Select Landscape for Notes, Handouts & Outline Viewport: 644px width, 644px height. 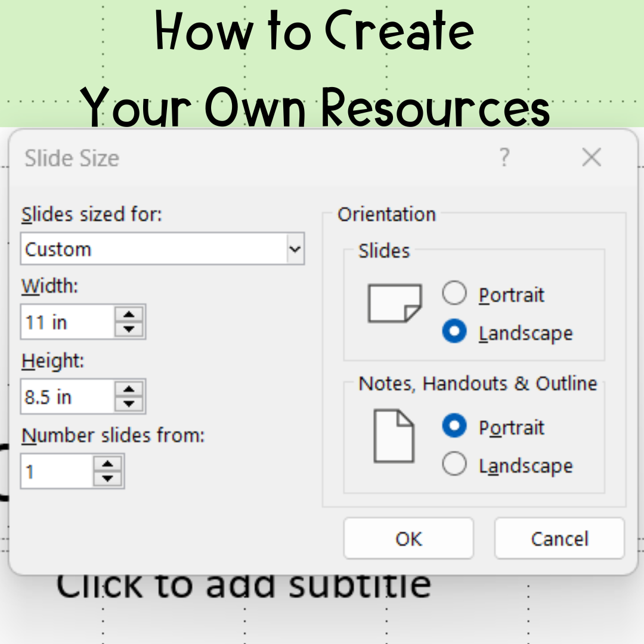coord(455,464)
